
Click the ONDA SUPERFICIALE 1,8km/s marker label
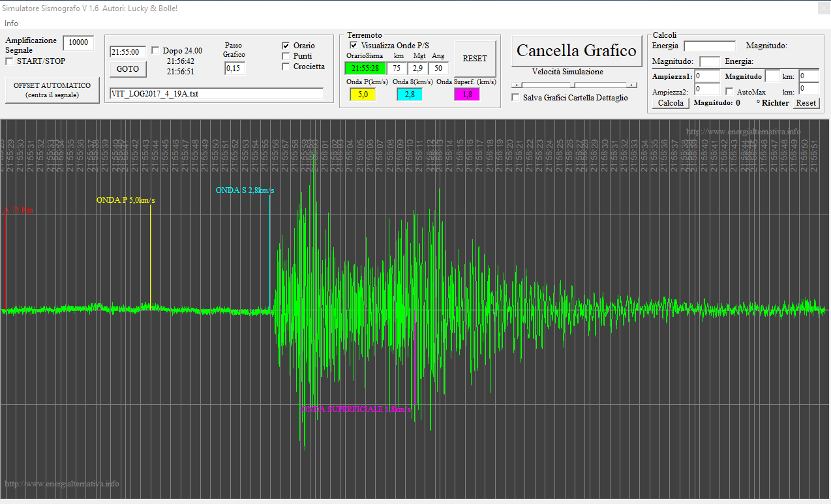click(357, 409)
